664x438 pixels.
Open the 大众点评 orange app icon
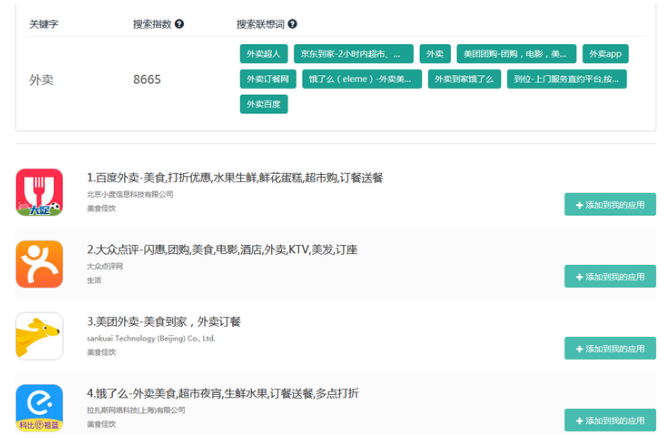[x=39, y=264]
